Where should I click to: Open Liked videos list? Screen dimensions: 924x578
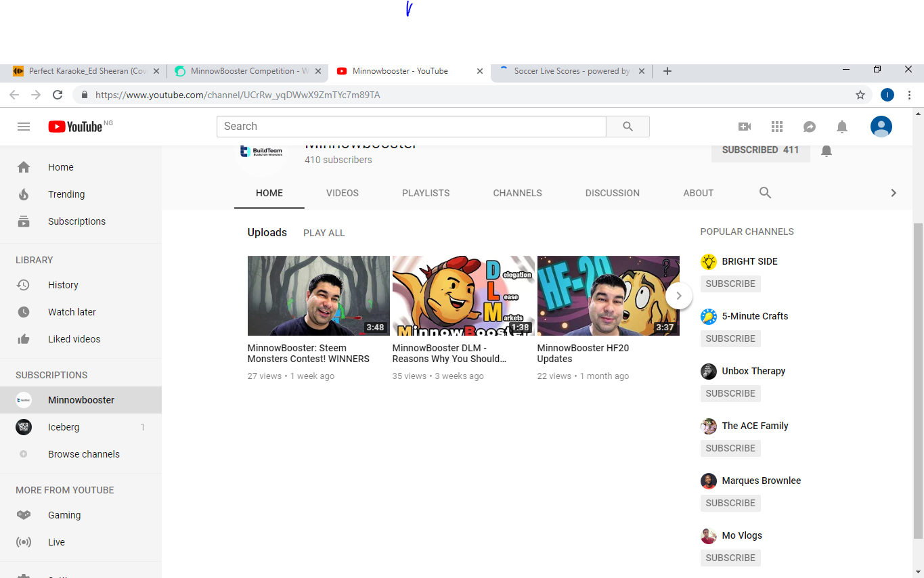[81, 339]
